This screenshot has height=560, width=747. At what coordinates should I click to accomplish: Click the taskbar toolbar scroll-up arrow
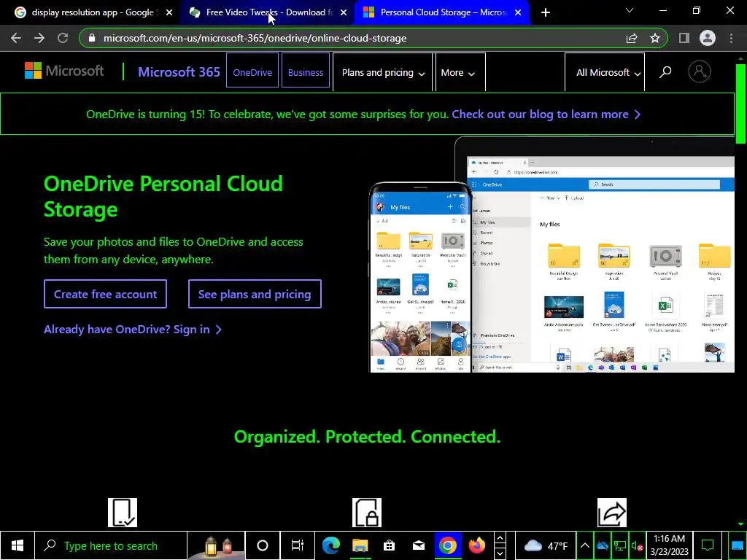(500, 539)
